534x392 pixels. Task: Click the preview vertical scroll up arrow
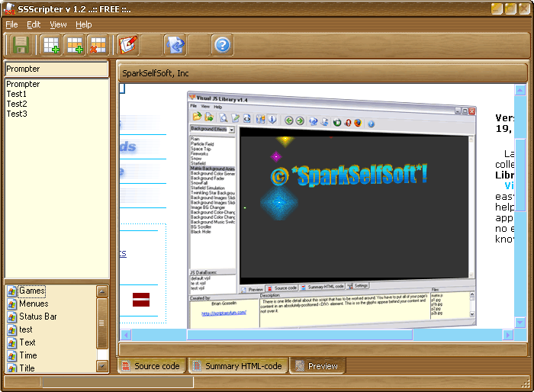(520, 90)
